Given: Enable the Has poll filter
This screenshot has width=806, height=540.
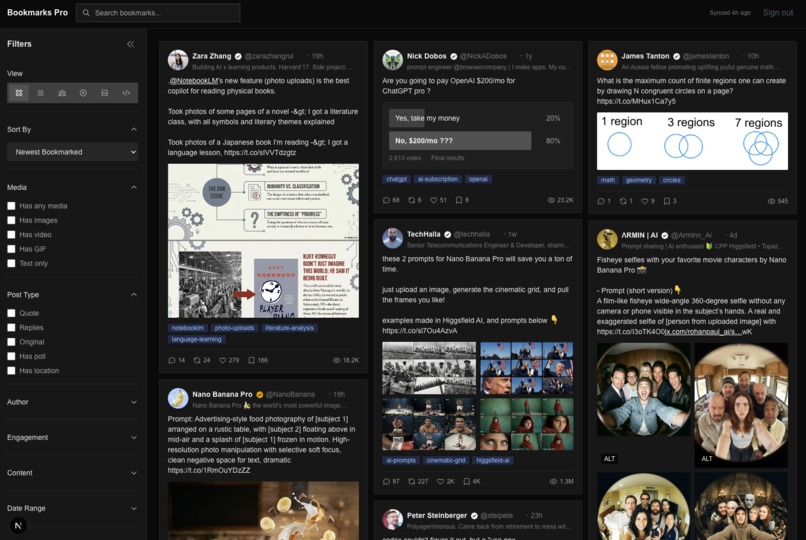Looking at the screenshot, I should (x=11, y=356).
